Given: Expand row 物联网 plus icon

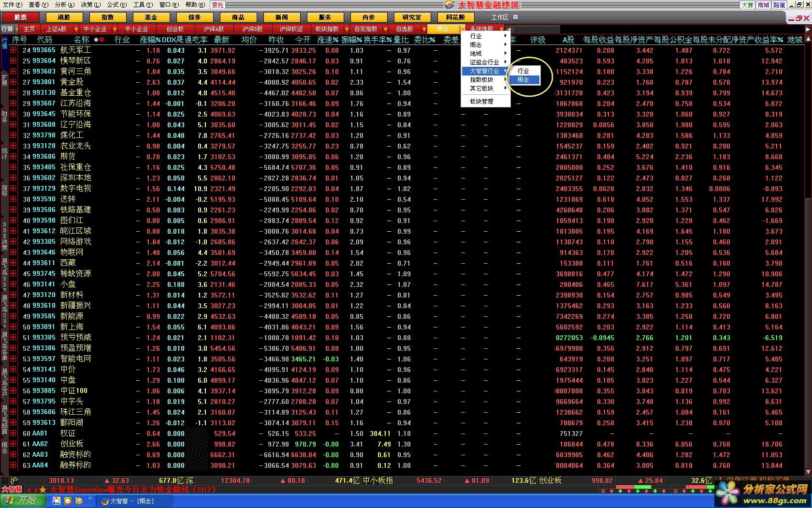Looking at the screenshot, I should click(x=13, y=252).
